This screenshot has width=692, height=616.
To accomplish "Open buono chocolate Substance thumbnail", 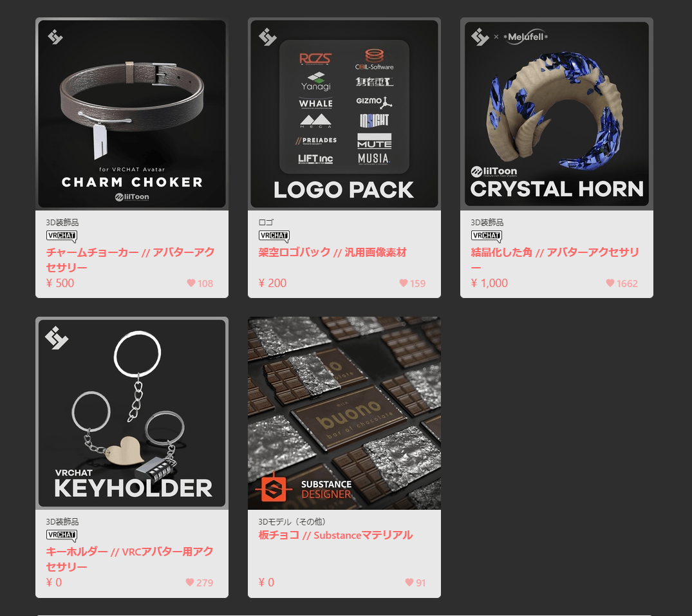I will tap(344, 413).
